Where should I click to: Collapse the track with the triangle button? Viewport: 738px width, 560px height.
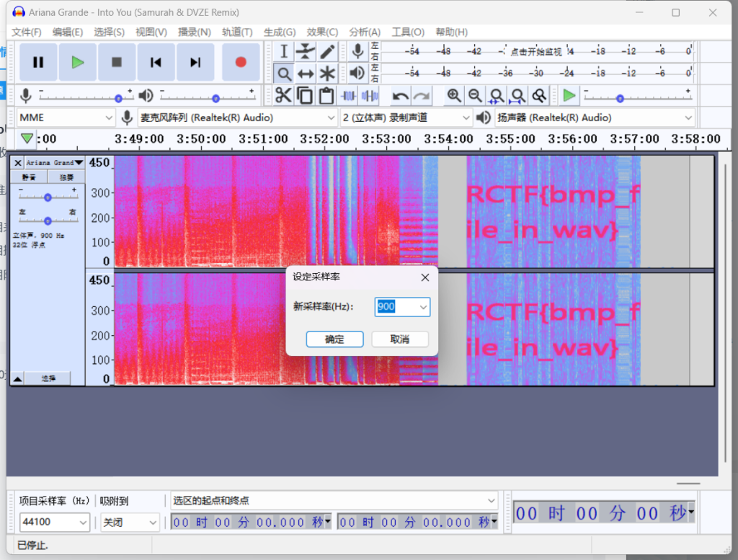pyautogui.click(x=18, y=378)
